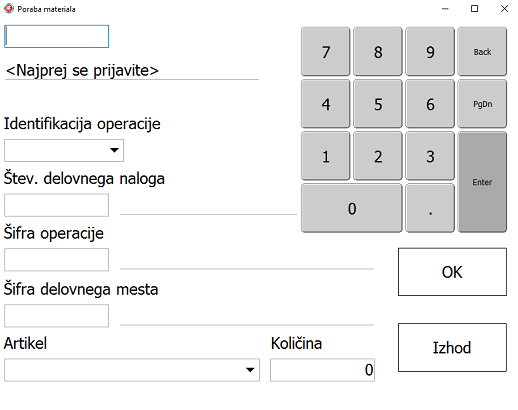Tap digit 5 on the keypad
Viewport: 518px width, 410px height.
[378, 104]
